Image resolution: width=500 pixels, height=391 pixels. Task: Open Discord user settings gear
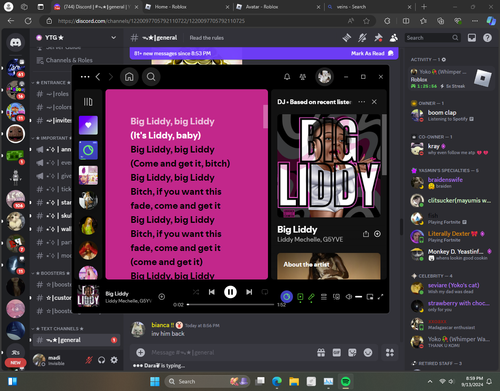click(114, 360)
